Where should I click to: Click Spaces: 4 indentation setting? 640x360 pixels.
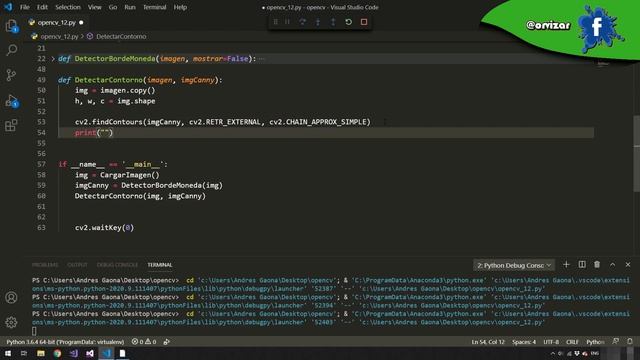click(524, 342)
